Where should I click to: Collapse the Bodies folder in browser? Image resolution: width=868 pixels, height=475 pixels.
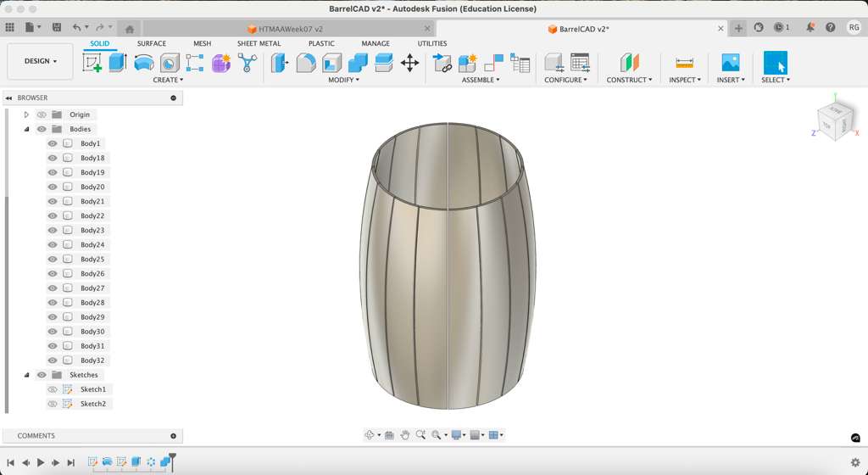tap(26, 129)
